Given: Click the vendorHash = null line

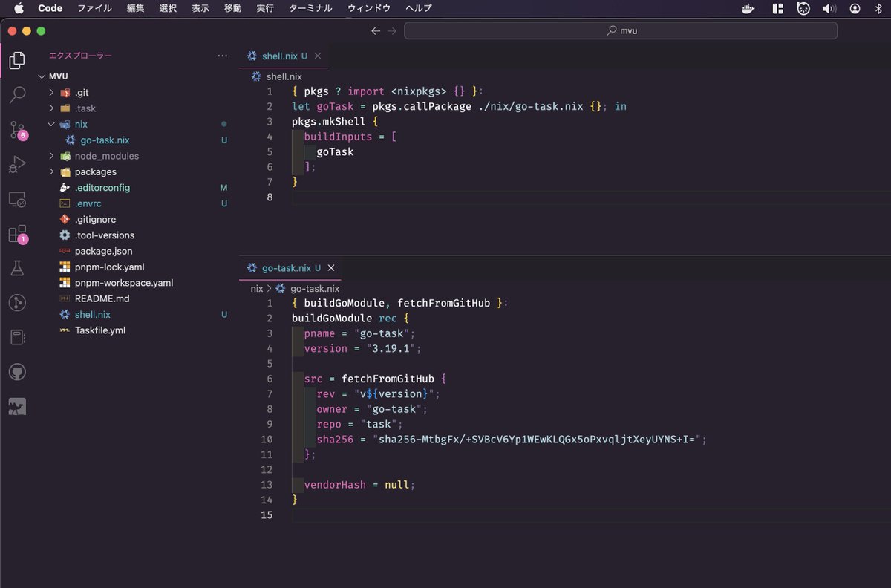Looking at the screenshot, I should coord(359,485).
